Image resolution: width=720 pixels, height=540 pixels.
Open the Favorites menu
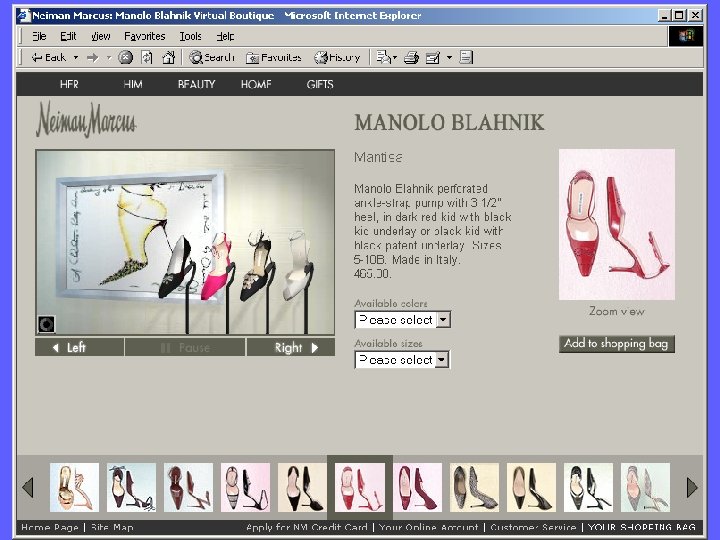click(x=145, y=36)
